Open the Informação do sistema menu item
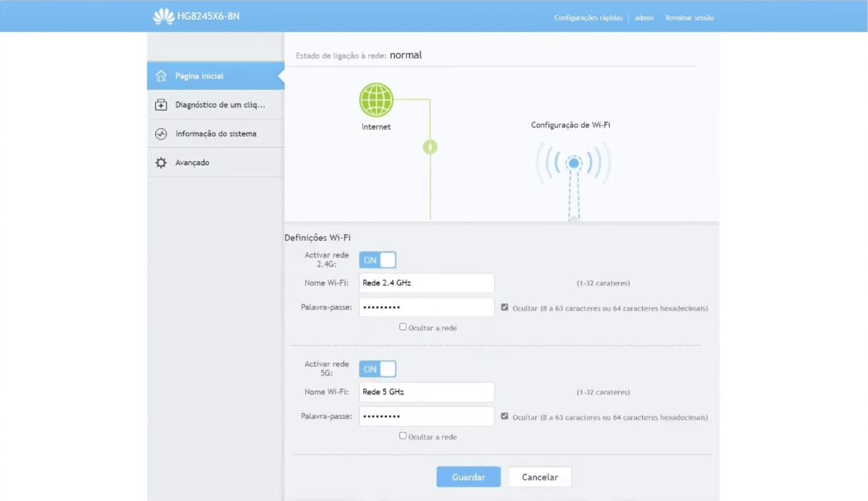868x501 pixels. [x=216, y=134]
